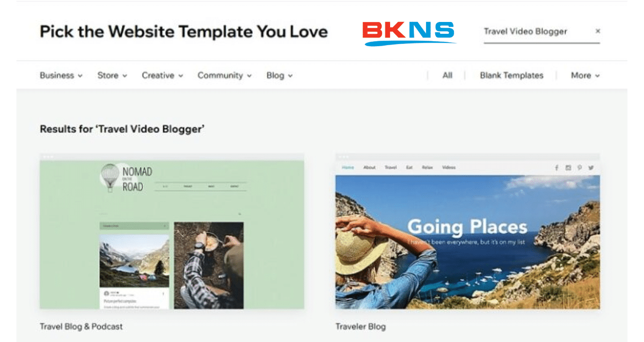The image size is (644, 342).
Task: Expand the Creative templates menu
Action: (163, 76)
